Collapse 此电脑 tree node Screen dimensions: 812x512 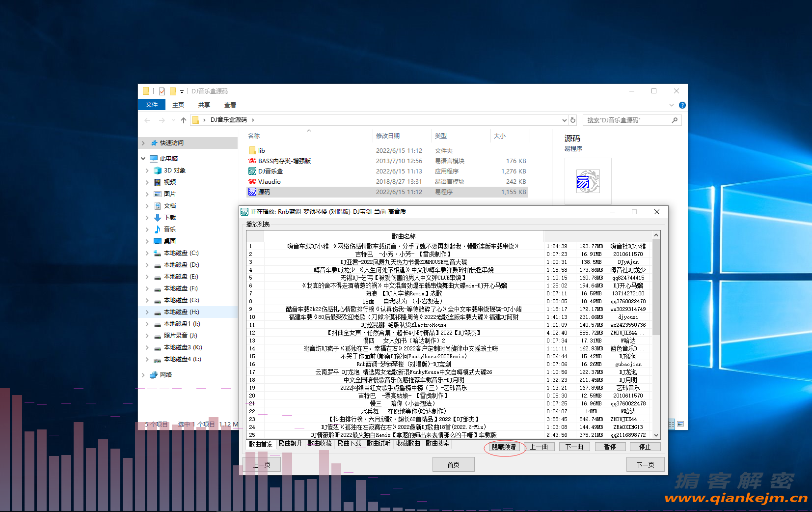(x=143, y=159)
